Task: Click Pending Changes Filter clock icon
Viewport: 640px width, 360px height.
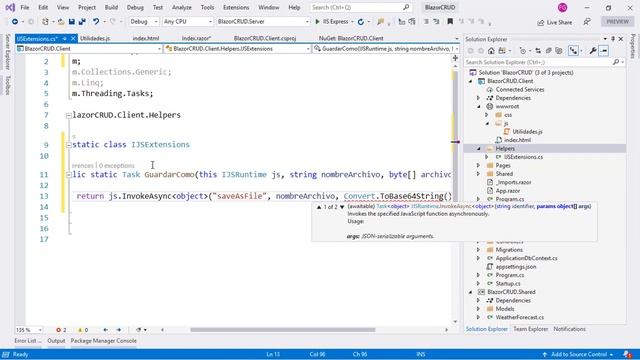Action: point(523,51)
